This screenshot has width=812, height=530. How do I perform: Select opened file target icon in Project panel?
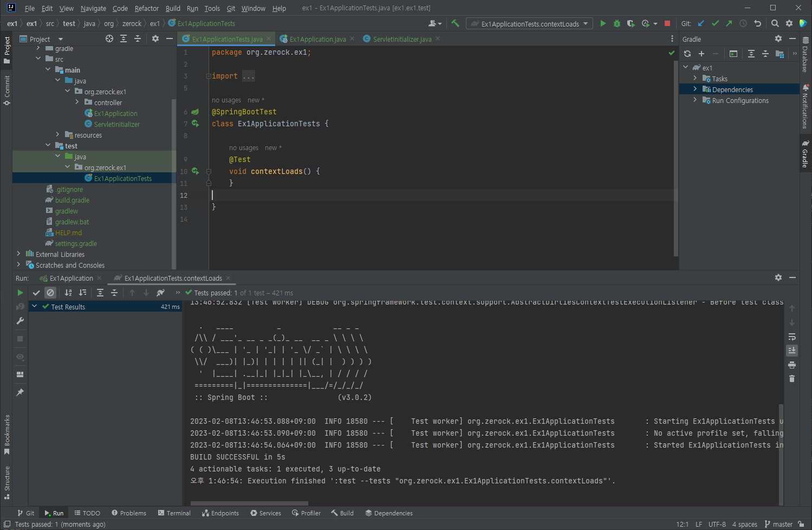point(109,38)
